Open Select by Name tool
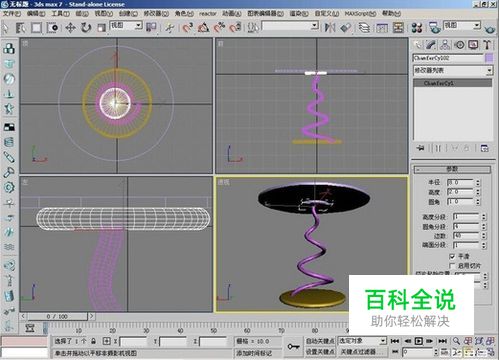 click(x=21, y=27)
